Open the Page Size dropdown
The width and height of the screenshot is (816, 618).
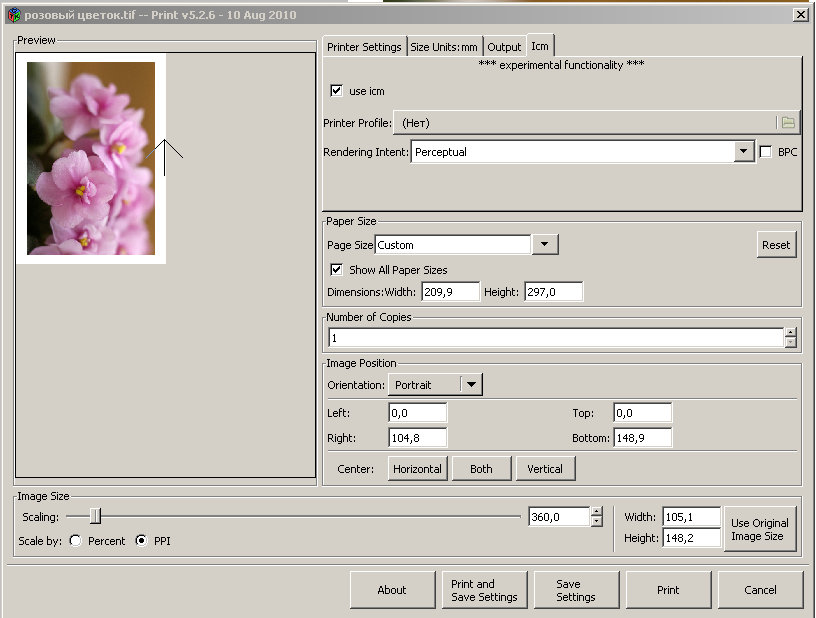(544, 244)
